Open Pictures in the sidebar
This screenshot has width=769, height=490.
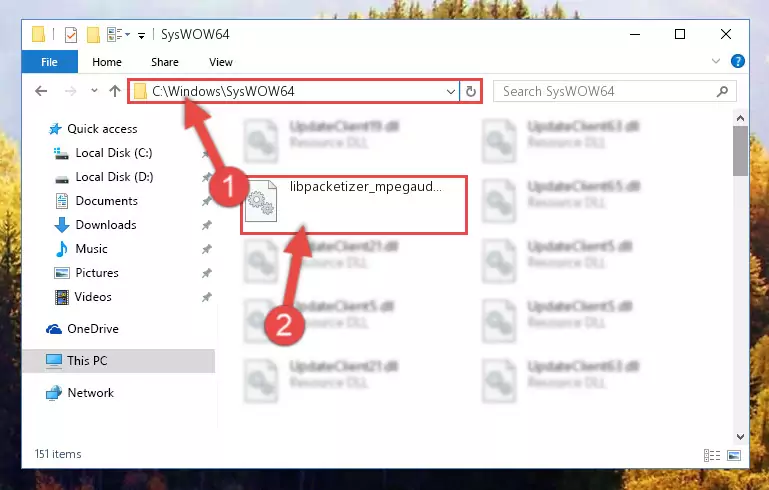pyautogui.click(x=97, y=273)
